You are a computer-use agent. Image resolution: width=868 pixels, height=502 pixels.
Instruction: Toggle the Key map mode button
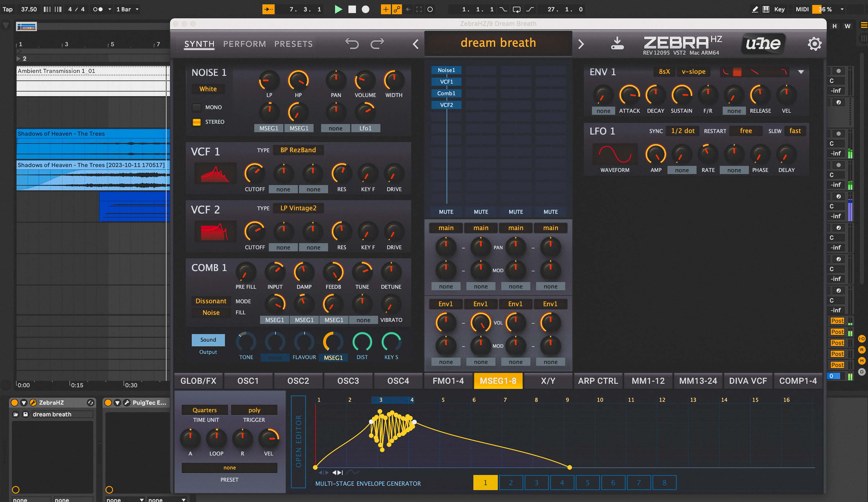tap(779, 9)
